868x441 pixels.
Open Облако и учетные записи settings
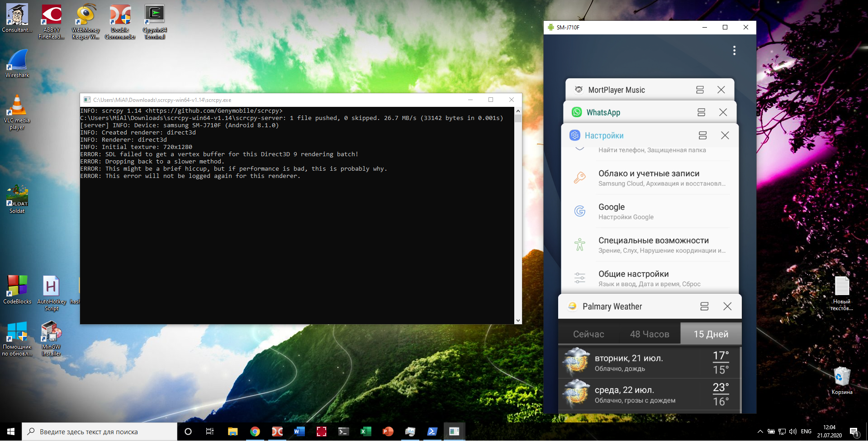tap(650, 178)
